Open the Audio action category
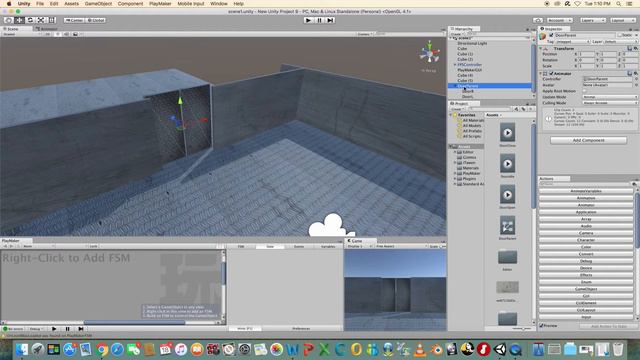Viewport: 640px width, 360px height. pyautogui.click(x=586, y=226)
